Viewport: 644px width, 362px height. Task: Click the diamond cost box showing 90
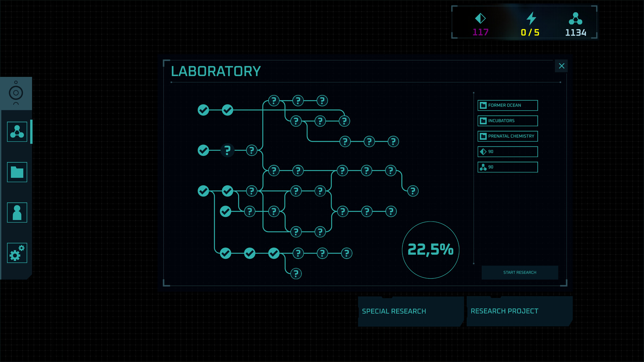(507, 152)
